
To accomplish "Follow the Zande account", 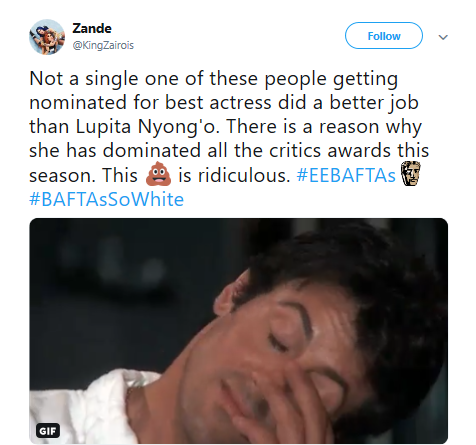I will coord(384,36).
